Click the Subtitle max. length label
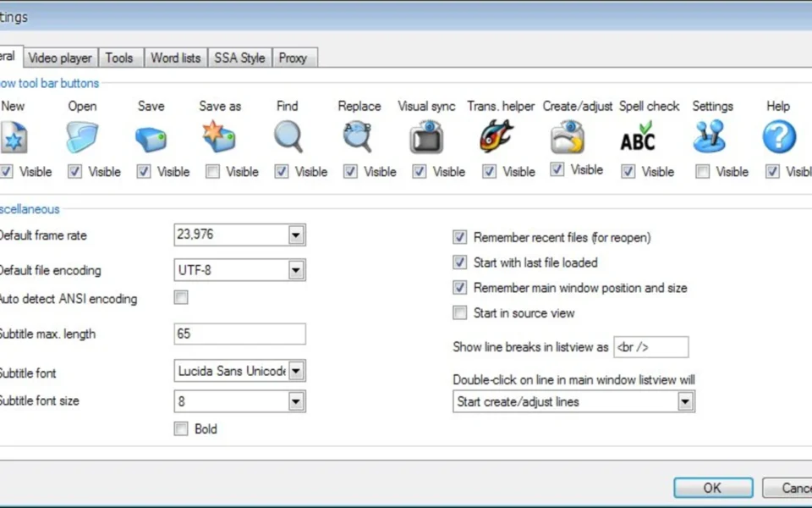Image resolution: width=812 pixels, height=508 pixels. (x=47, y=334)
